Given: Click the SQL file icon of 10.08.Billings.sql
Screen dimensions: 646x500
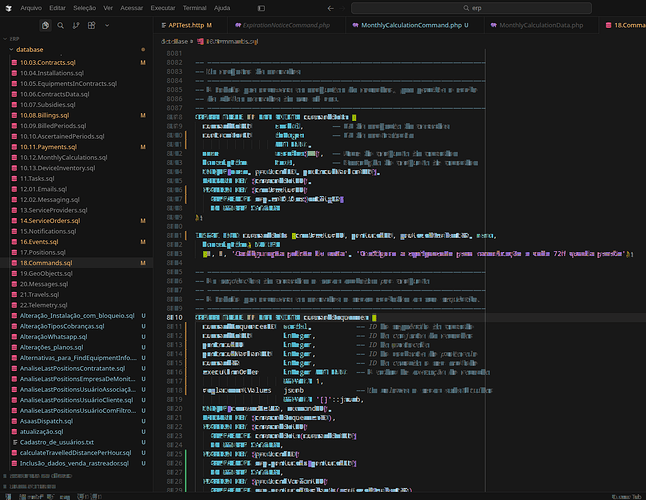Looking at the screenshot, I should click(x=14, y=115).
